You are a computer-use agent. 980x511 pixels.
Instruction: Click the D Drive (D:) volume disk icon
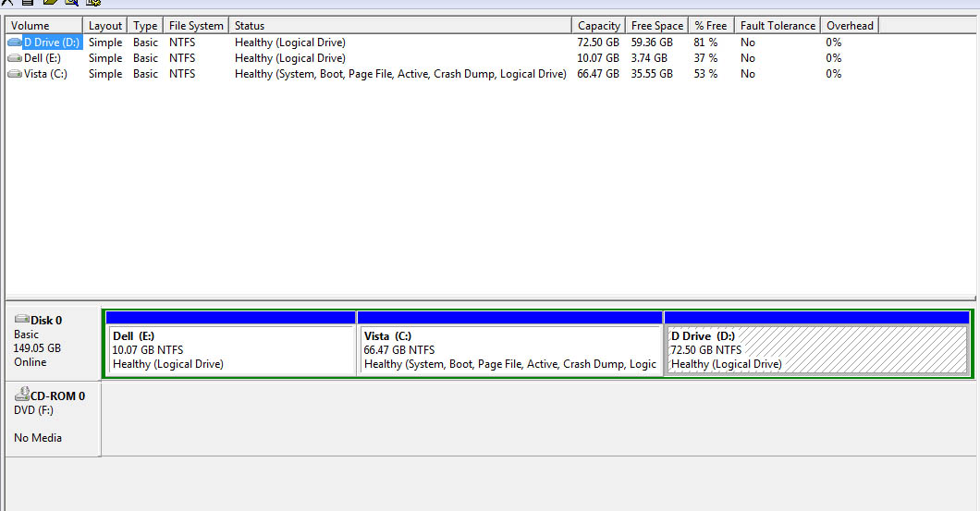[15, 43]
